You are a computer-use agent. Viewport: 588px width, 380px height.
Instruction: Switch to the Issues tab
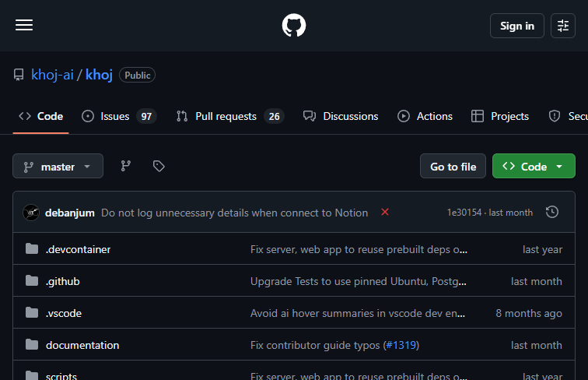coord(119,116)
